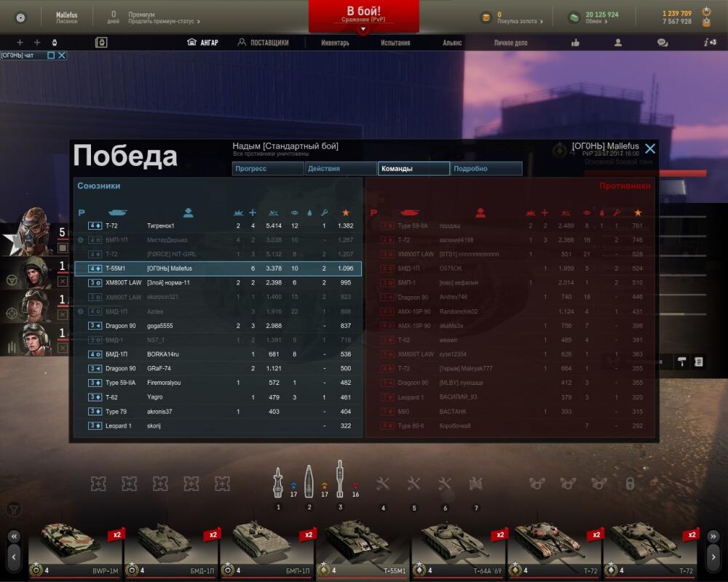Viewport: 728px width, 582px height.
Task: Click the first retrofit slot icon
Action: click(x=98, y=484)
